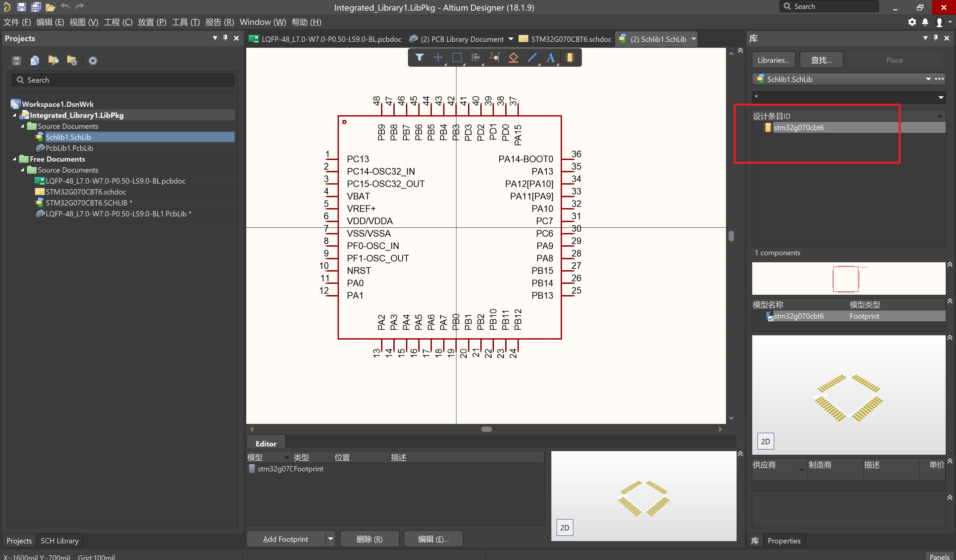Image resolution: width=956 pixels, height=560 pixels.
Task: Switch to the SCH Library bottom tab
Action: point(59,541)
